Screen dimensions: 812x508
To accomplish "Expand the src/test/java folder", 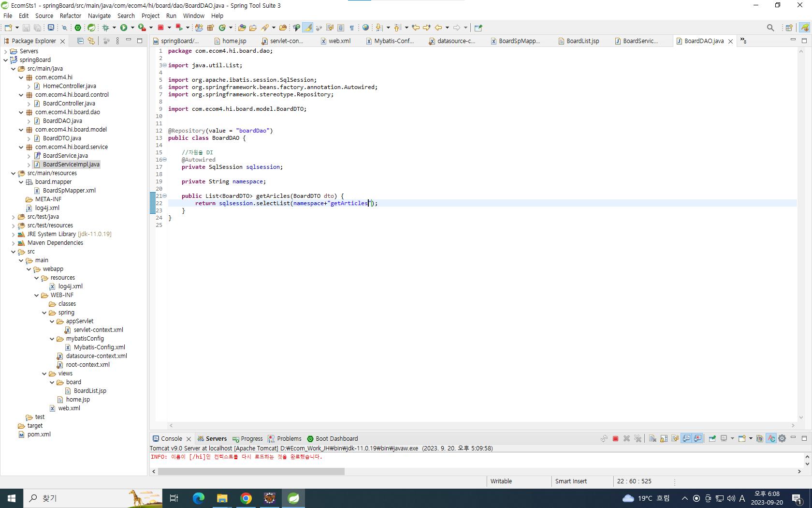I will coord(13,217).
